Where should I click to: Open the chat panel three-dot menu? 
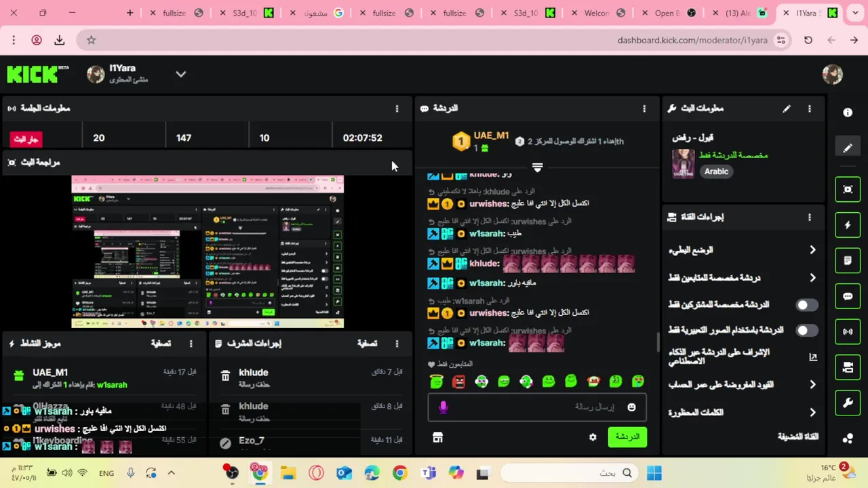pyautogui.click(x=644, y=108)
